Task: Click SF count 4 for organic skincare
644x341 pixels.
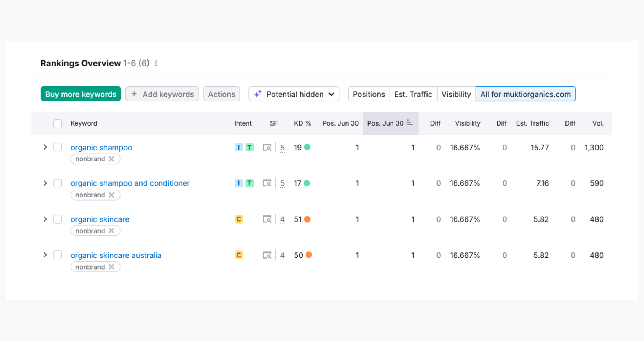Action: pyautogui.click(x=283, y=219)
